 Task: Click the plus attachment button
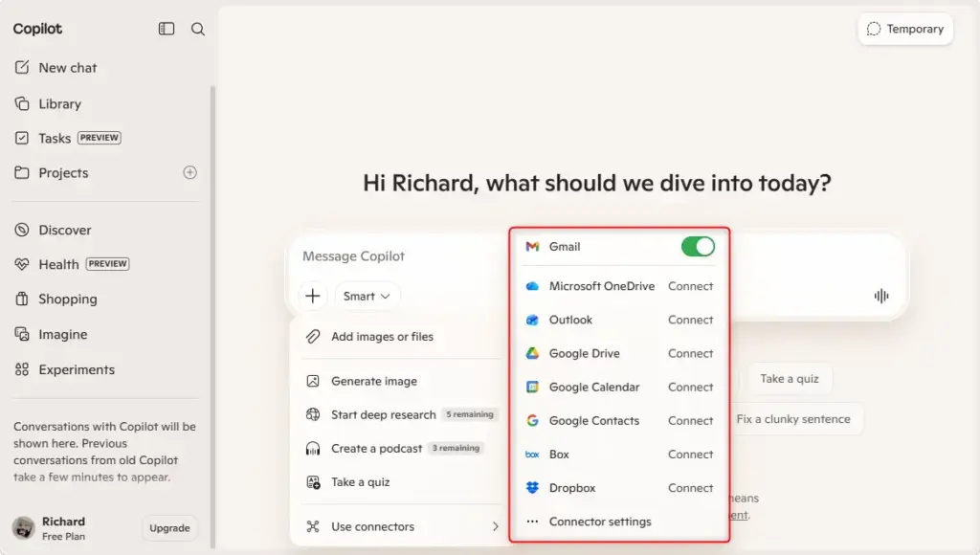[x=313, y=296]
